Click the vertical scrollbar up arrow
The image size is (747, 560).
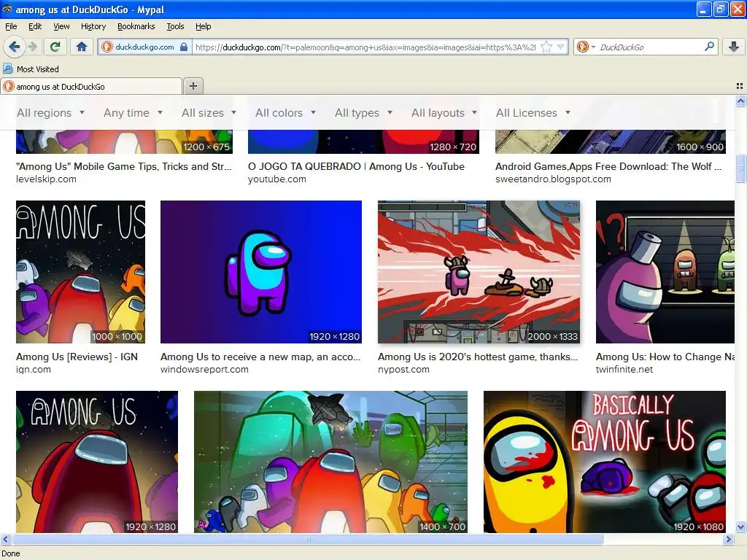click(741, 101)
